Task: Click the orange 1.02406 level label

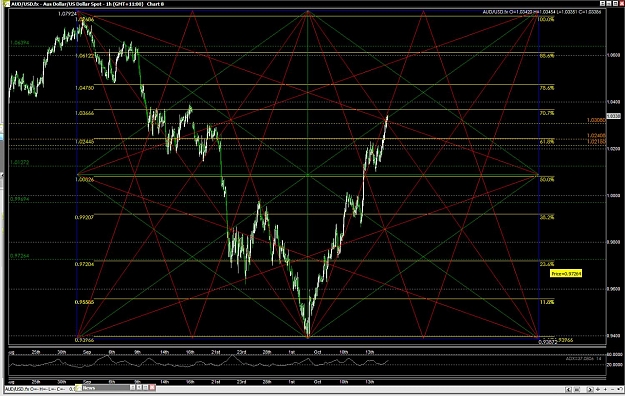Action: pos(596,136)
